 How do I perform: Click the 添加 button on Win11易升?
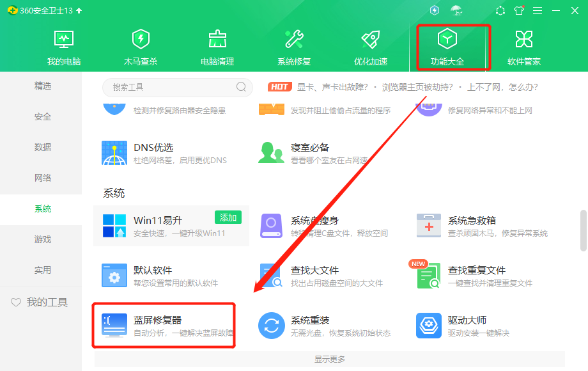tap(228, 217)
